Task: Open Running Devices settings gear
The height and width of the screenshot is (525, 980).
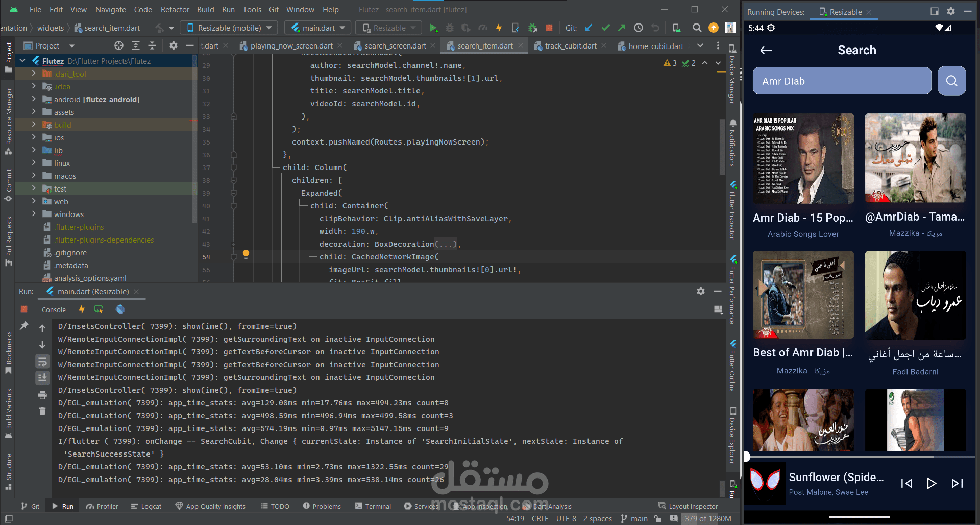Action: [x=951, y=11]
